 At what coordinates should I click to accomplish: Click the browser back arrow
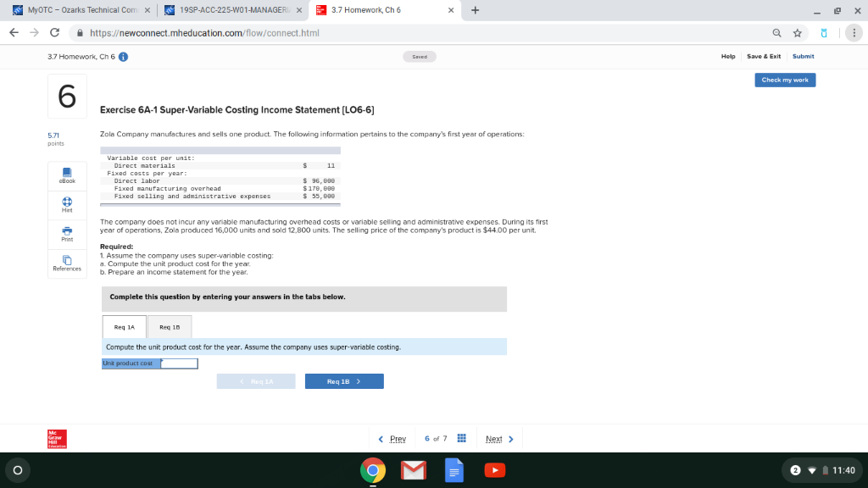(14, 33)
